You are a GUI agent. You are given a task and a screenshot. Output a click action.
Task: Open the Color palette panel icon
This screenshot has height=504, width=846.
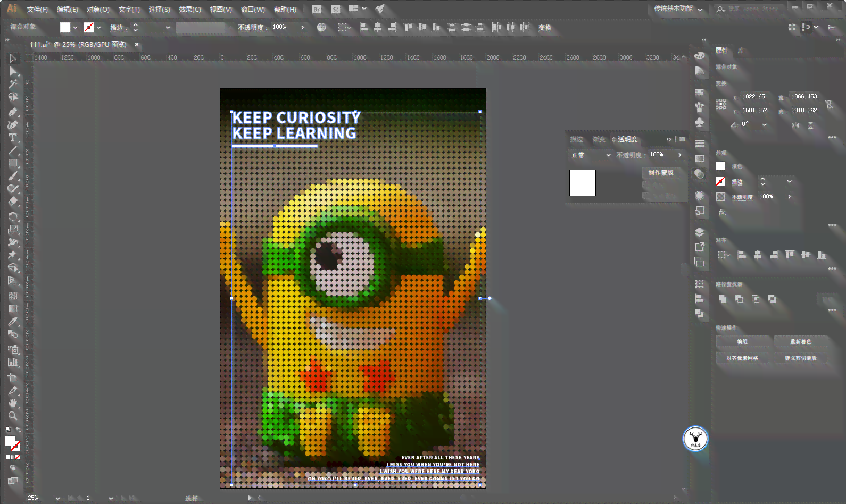coord(699,56)
